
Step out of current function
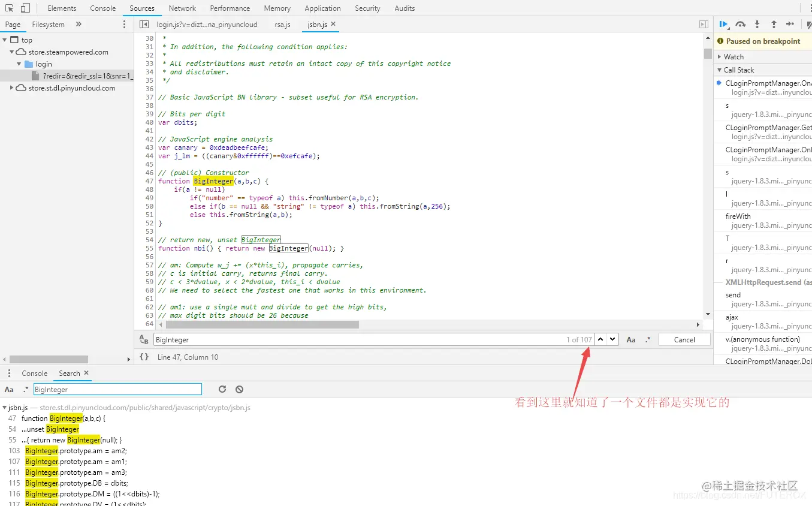[774, 25]
